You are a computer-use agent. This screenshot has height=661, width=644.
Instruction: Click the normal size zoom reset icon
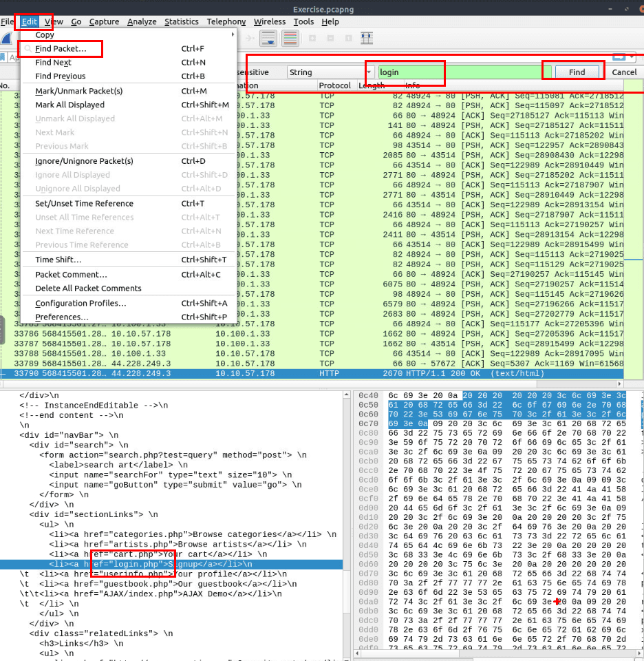coord(349,39)
